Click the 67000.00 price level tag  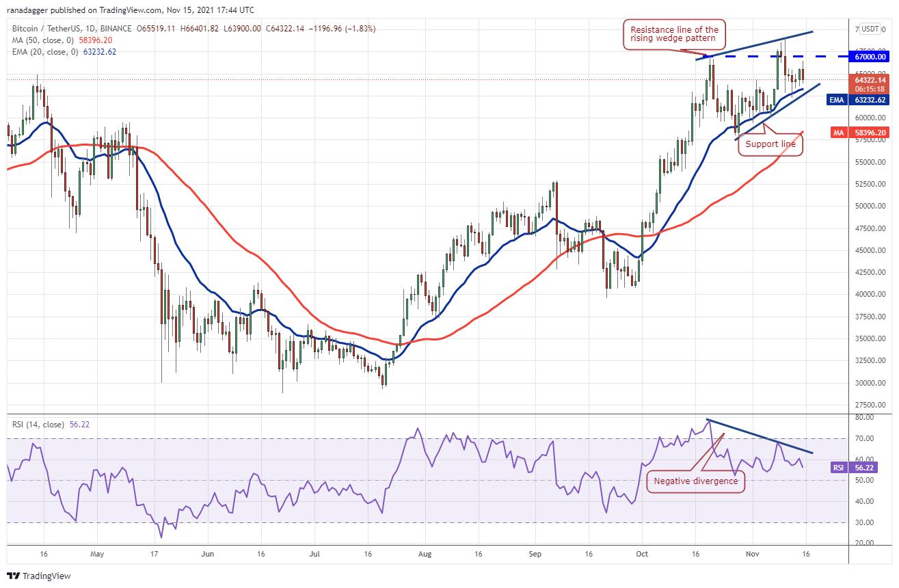point(870,57)
